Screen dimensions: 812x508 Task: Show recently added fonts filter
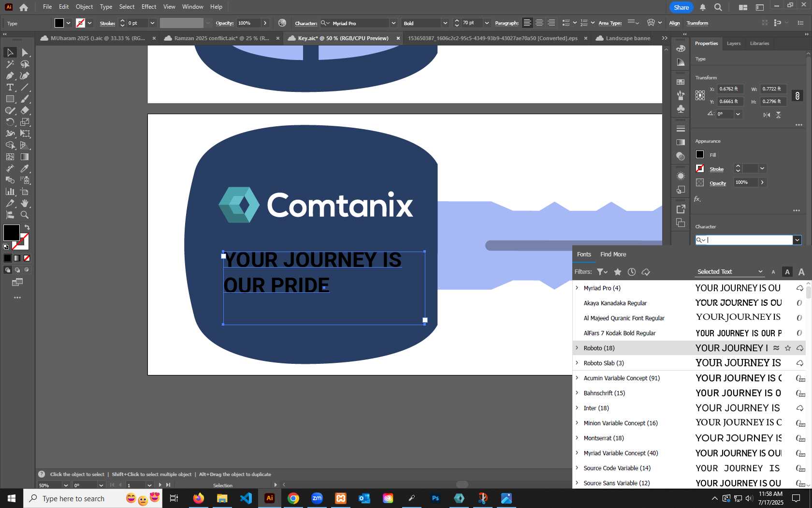(x=631, y=272)
